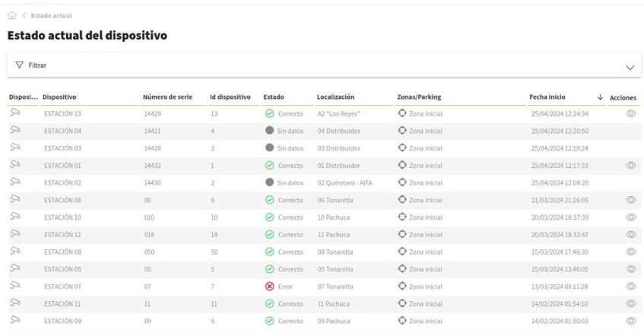This screenshot has width=644, height=336.
Task: Sort by Localización column header
Action: pos(337,97)
